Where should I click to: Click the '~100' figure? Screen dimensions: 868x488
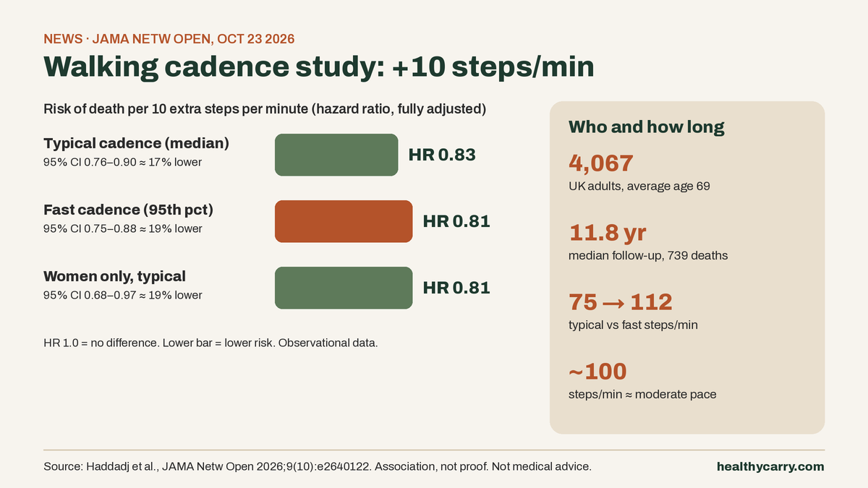(x=597, y=372)
